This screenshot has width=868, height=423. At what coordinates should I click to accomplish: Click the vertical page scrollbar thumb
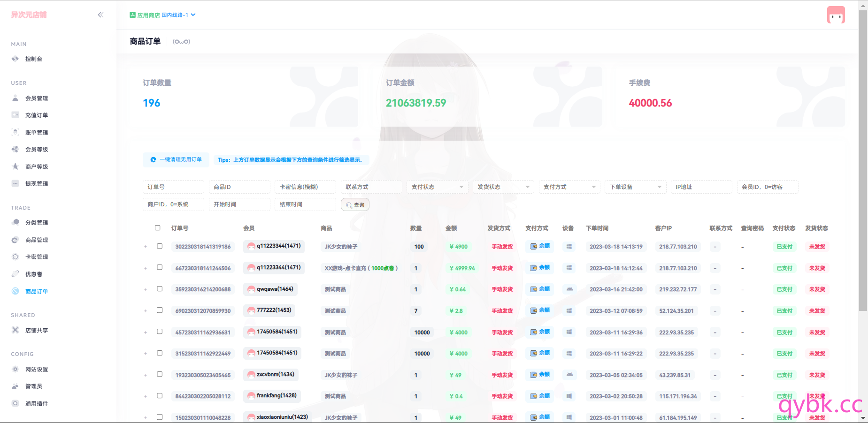pos(863,159)
